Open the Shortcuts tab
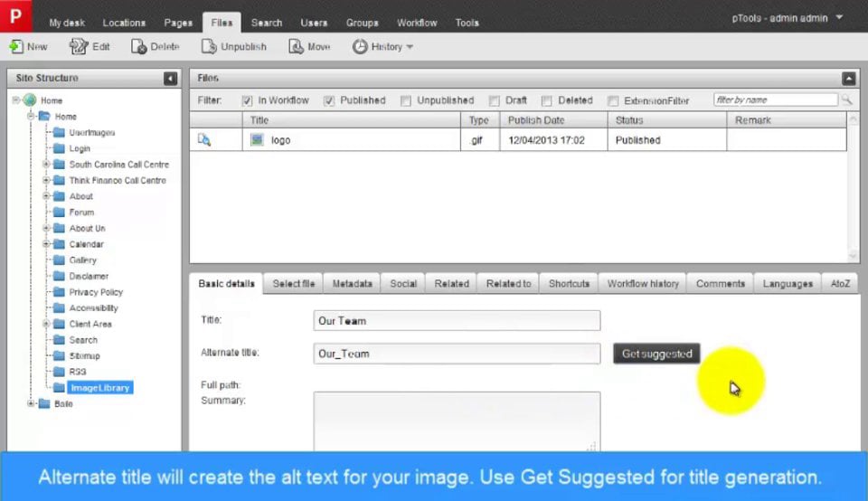The image size is (868, 501). click(x=569, y=283)
